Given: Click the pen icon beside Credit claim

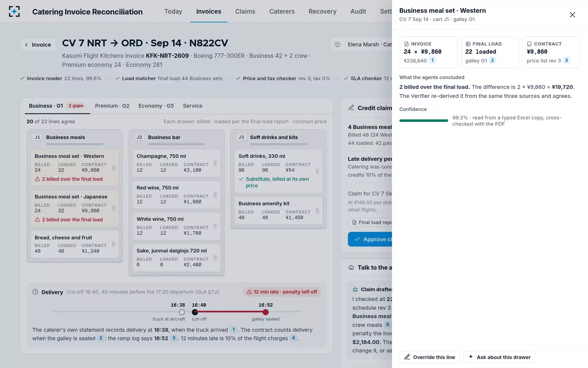Looking at the screenshot, I should click(x=351, y=108).
